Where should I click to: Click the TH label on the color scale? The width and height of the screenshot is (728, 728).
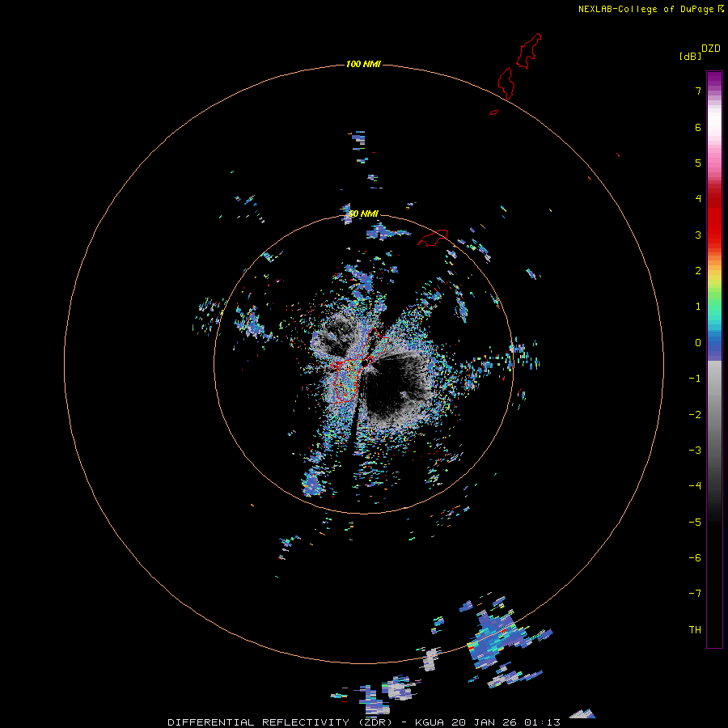tap(695, 630)
